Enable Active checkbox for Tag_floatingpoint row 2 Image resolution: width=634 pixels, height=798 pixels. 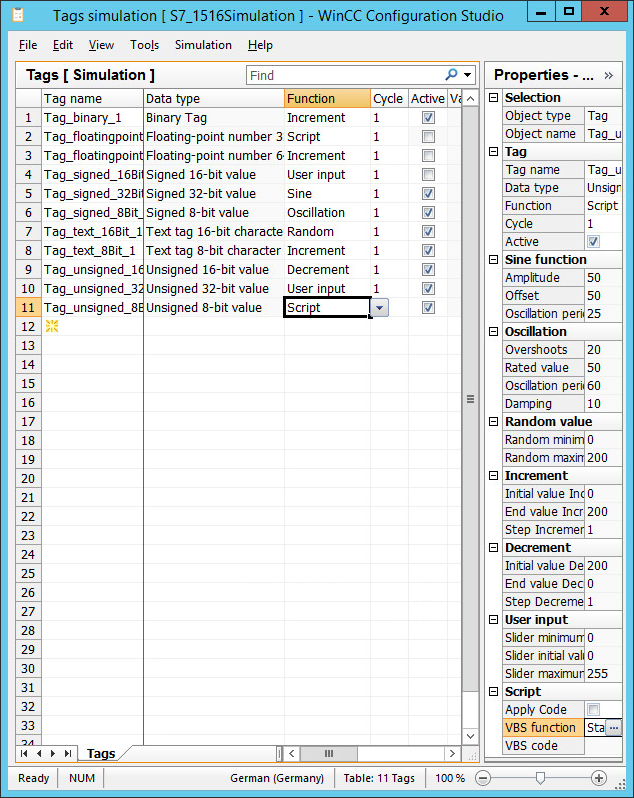click(428, 137)
